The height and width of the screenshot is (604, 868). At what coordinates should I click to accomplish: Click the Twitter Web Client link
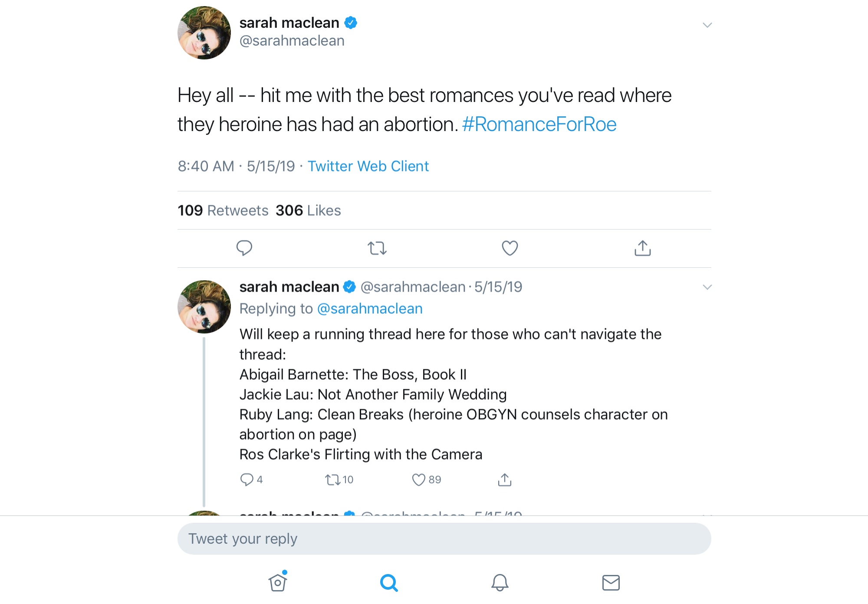click(368, 166)
